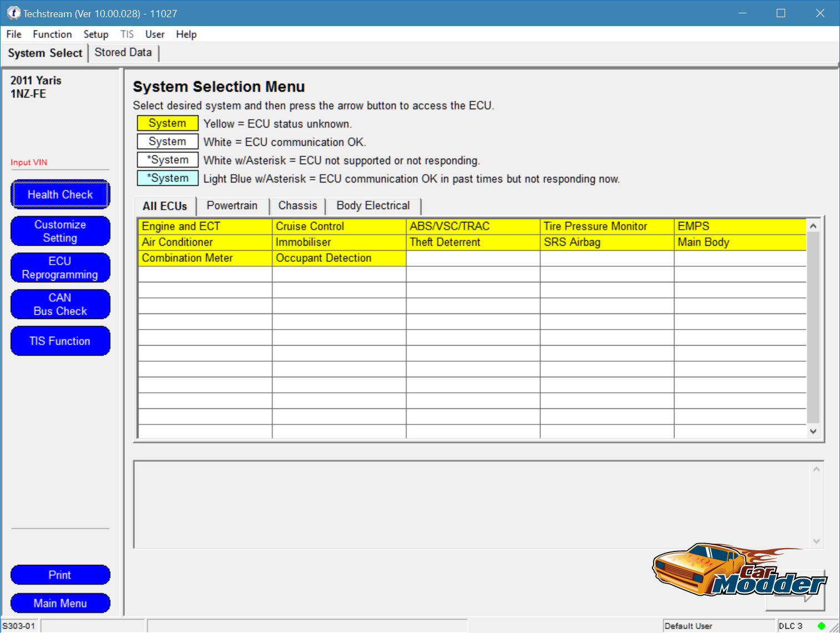Screen dimensions: 840x633
Task: Click the white *System asterisk legend box
Action: pyautogui.click(x=168, y=160)
